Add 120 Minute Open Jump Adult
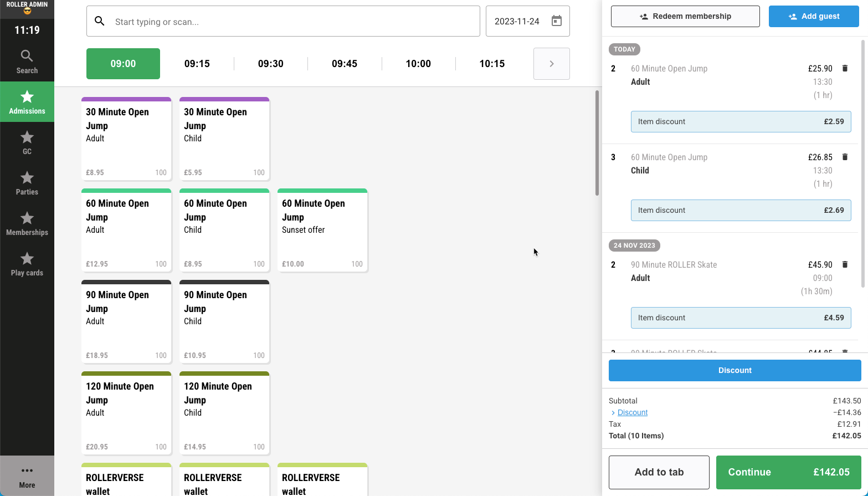This screenshot has height=496, width=868. pyautogui.click(x=126, y=413)
